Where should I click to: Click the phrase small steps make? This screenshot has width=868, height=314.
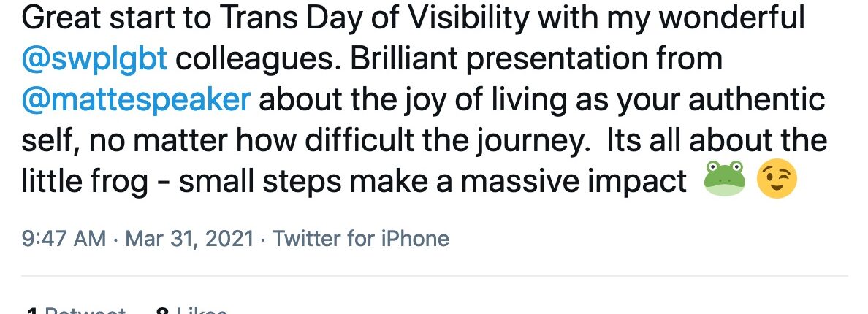303,181
